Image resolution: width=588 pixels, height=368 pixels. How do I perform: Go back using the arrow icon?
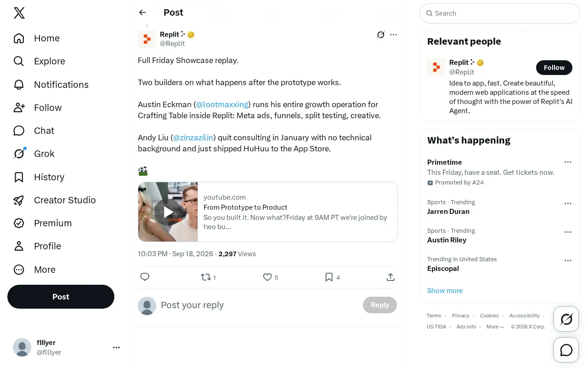pyautogui.click(x=143, y=12)
